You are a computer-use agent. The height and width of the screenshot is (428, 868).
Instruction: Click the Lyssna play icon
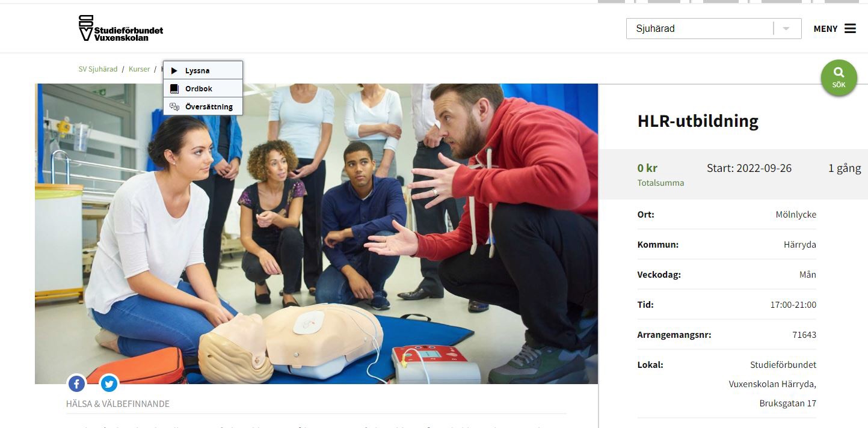[x=174, y=71]
